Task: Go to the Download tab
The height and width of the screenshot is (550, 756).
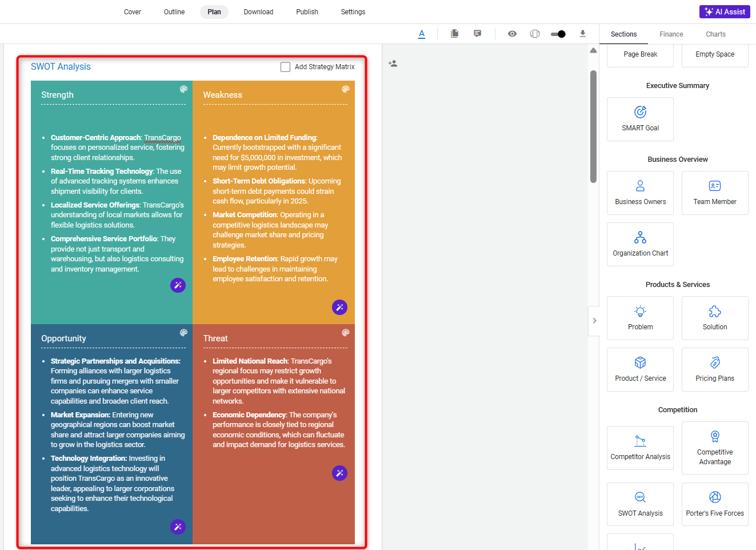Action: pos(258,12)
